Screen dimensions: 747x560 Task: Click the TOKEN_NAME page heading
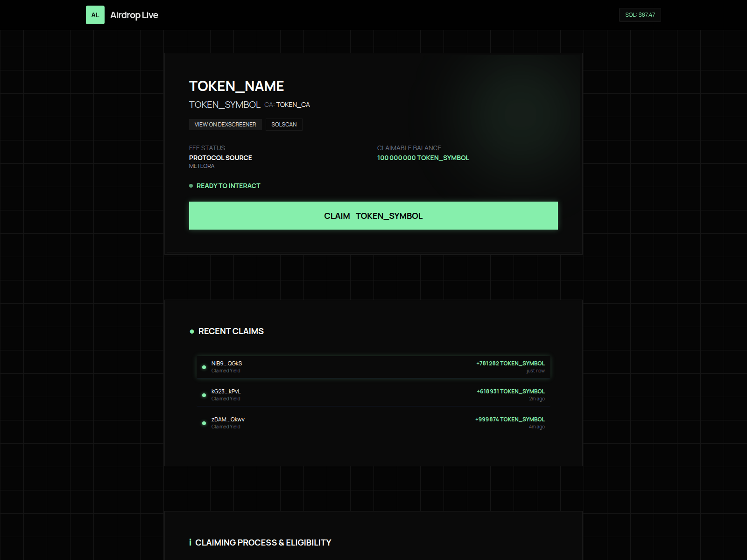[236, 86]
